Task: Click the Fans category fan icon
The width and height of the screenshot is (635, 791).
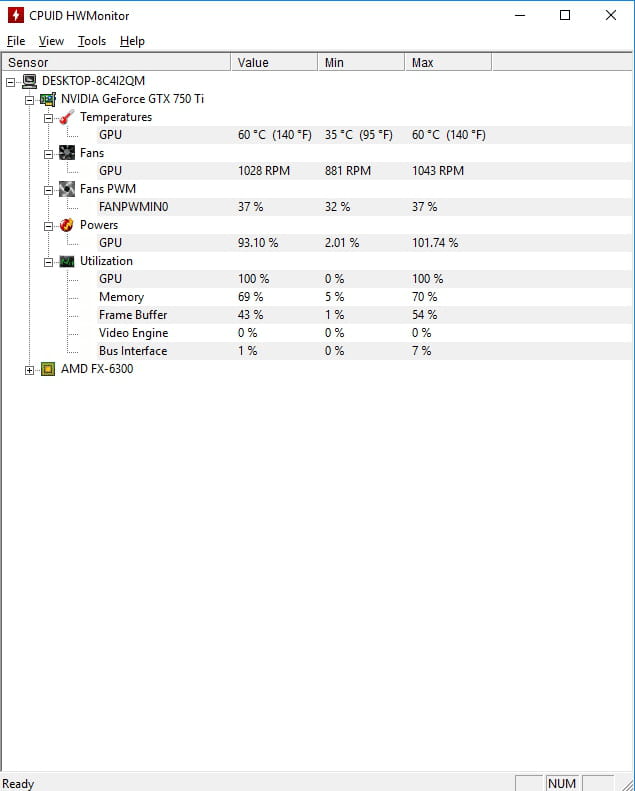Action: (67, 153)
